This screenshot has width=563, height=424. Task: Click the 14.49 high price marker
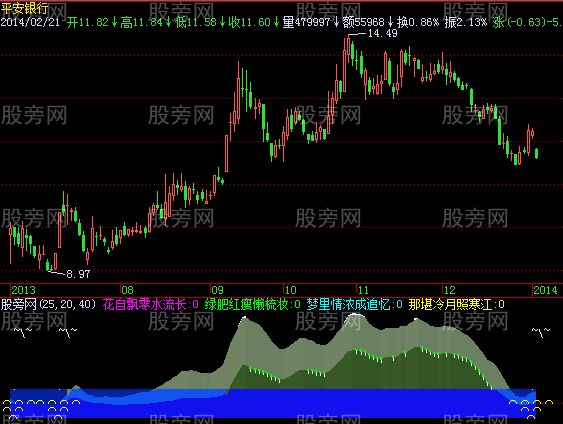pos(383,33)
